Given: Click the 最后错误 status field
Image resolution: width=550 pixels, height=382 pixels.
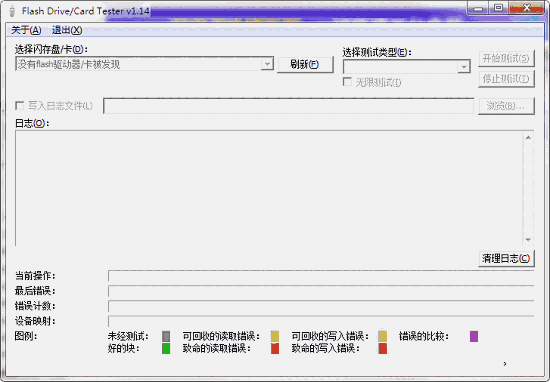Looking at the screenshot, I should [321, 291].
